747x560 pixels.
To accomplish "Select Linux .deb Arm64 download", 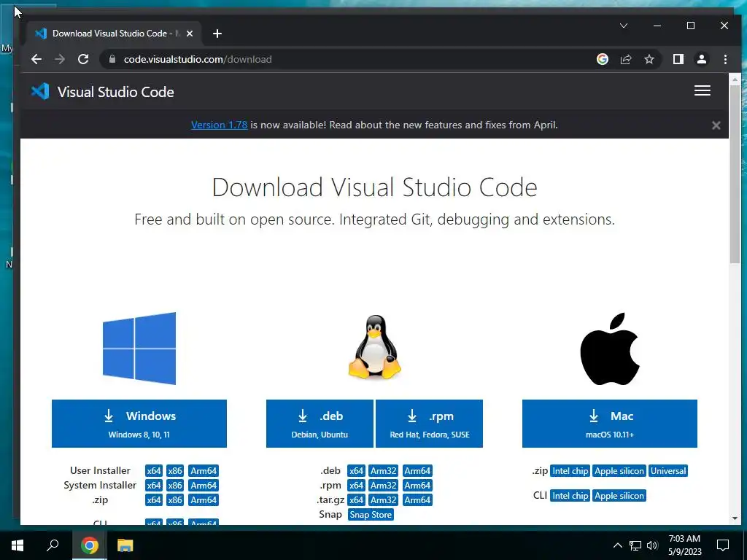I will tap(417, 470).
